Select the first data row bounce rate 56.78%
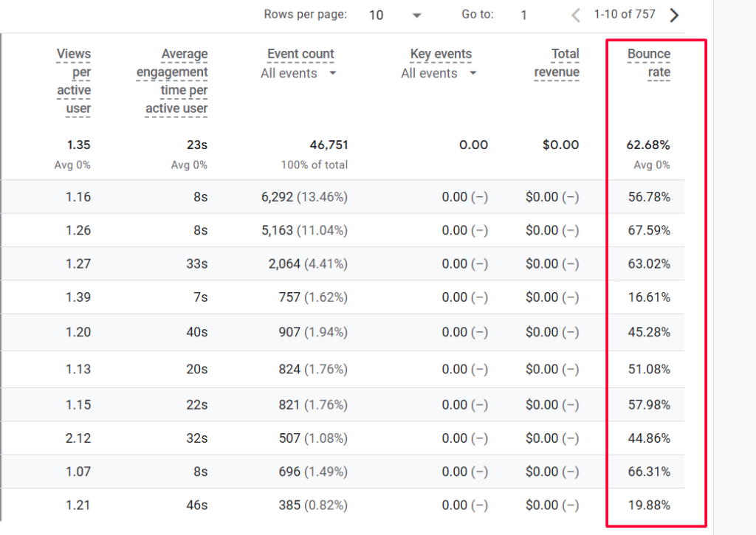Screen dimensions: 756x535 tap(648, 197)
